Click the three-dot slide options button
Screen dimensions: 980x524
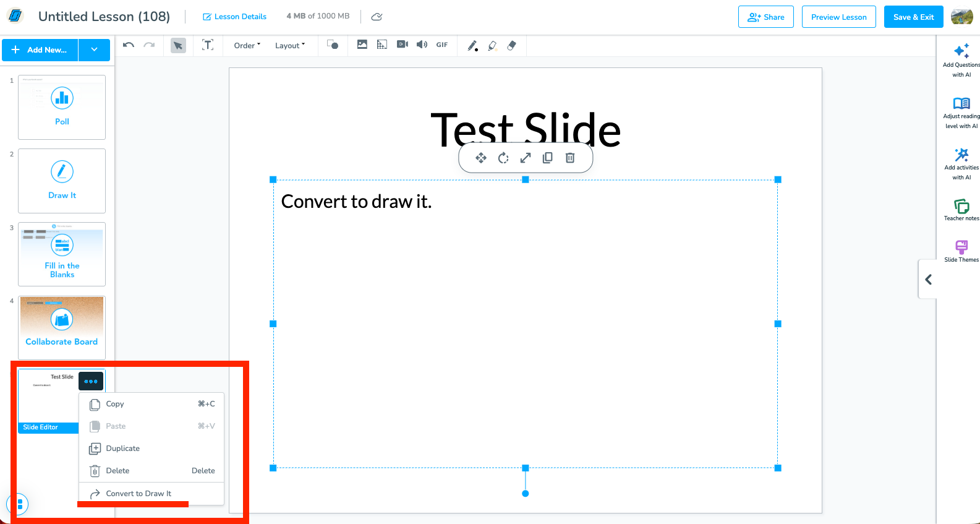pos(91,381)
